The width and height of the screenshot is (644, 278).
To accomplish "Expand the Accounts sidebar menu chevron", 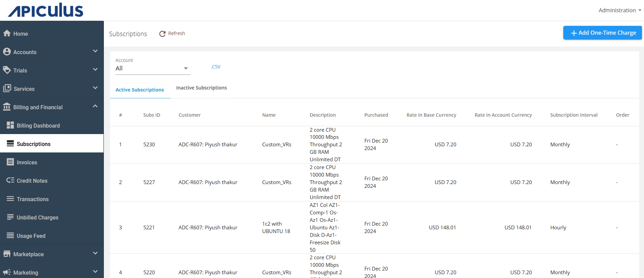I will (x=95, y=51).
